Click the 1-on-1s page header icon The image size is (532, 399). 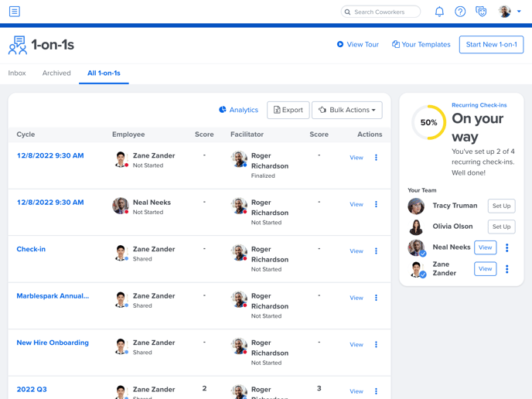point(18,45)
